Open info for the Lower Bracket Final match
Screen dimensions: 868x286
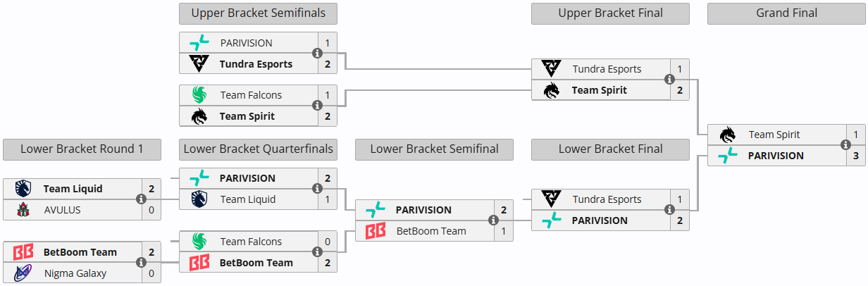tap(669, 210)
